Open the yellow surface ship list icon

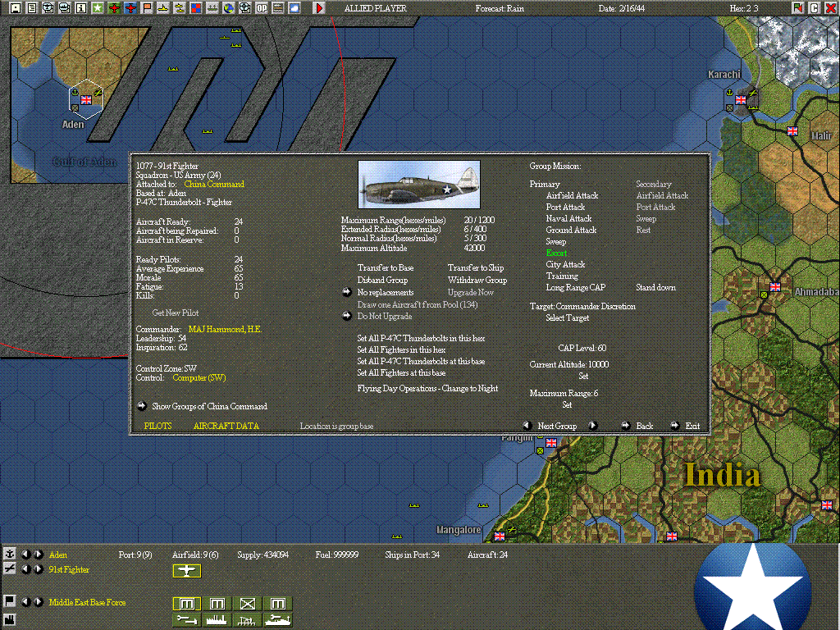[x=163, y=7]
